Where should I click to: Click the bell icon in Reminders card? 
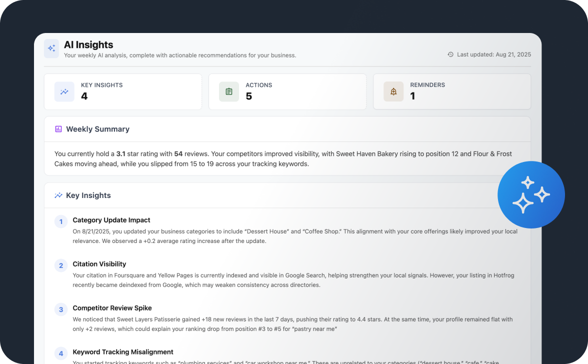tap(393, 92)
